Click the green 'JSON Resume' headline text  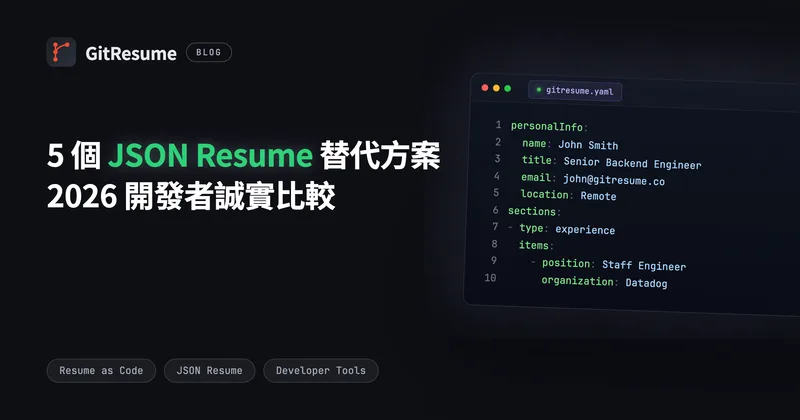point(210,155)
